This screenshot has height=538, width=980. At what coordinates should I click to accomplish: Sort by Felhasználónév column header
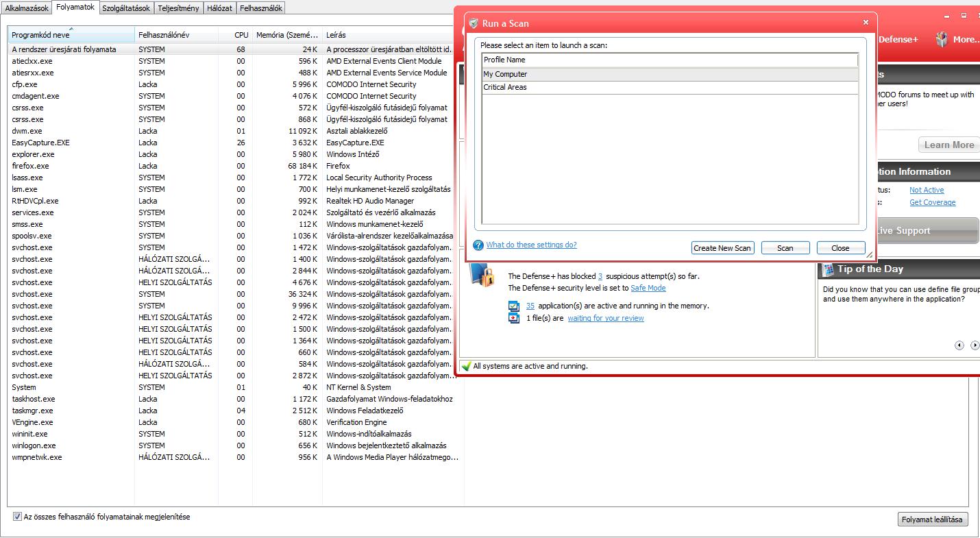click(176, 35)
